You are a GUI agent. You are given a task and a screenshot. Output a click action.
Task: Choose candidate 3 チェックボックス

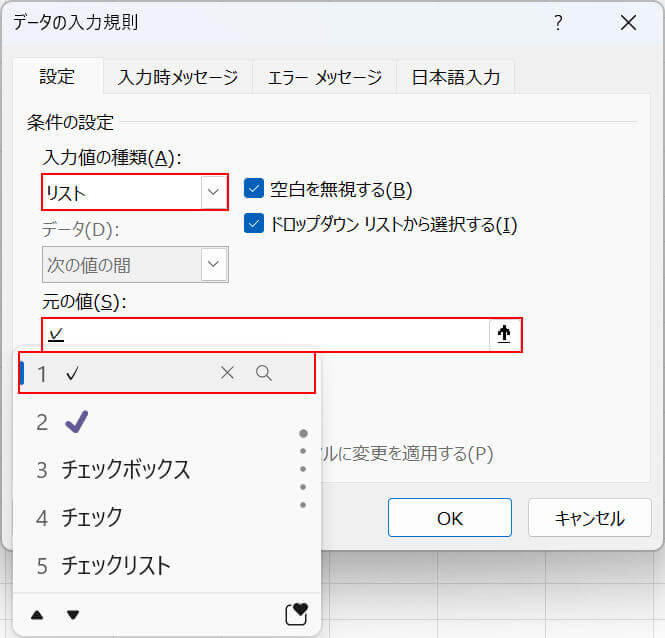pyautogui.click(x=125, y=469)
